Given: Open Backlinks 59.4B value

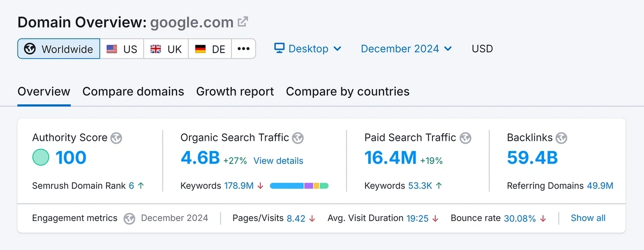Looking at the screenshot, I should click(x=532, y=158).
